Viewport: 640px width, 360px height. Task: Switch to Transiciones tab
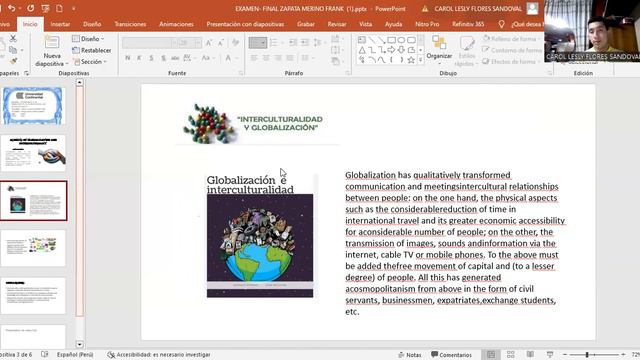(130, 24)
